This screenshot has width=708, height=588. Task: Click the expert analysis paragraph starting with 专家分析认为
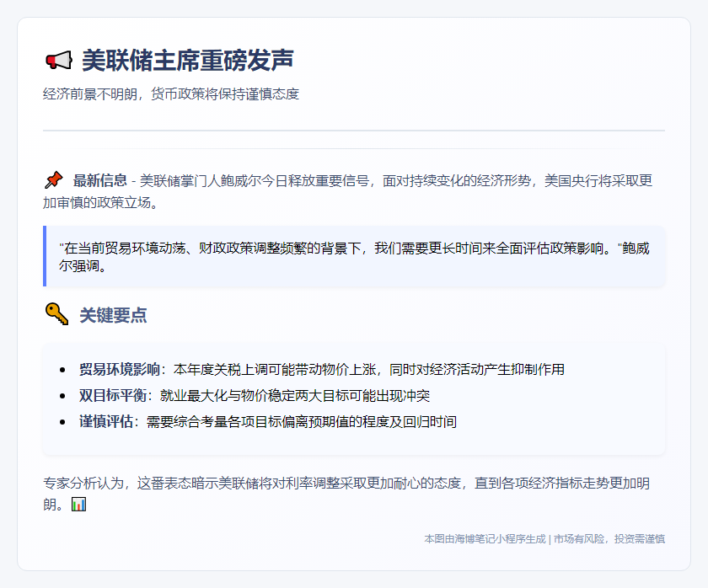pyautogui.click(x=346, y=484)
